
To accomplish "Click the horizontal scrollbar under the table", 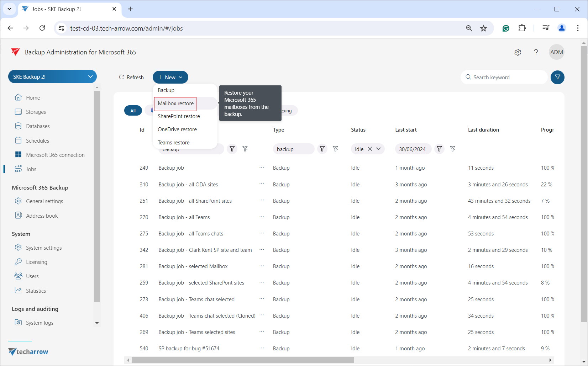I will tap(243, 360).
